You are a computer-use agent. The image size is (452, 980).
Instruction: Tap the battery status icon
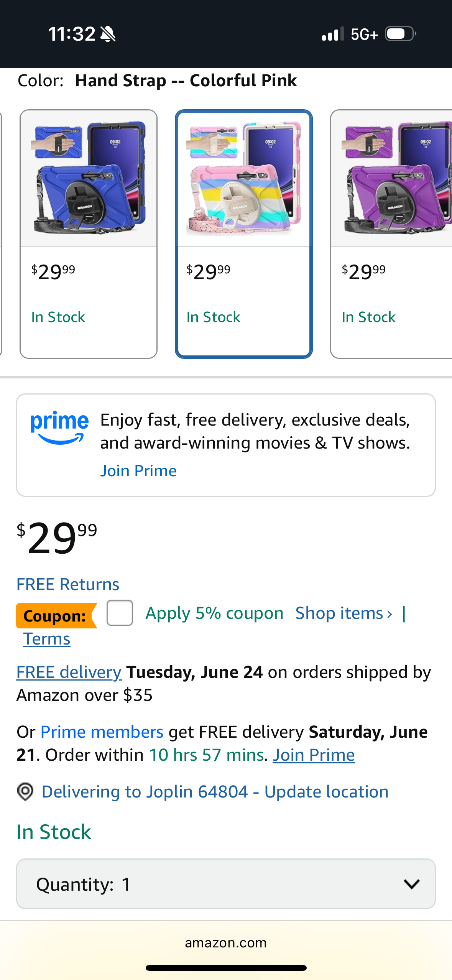point(400,34)
